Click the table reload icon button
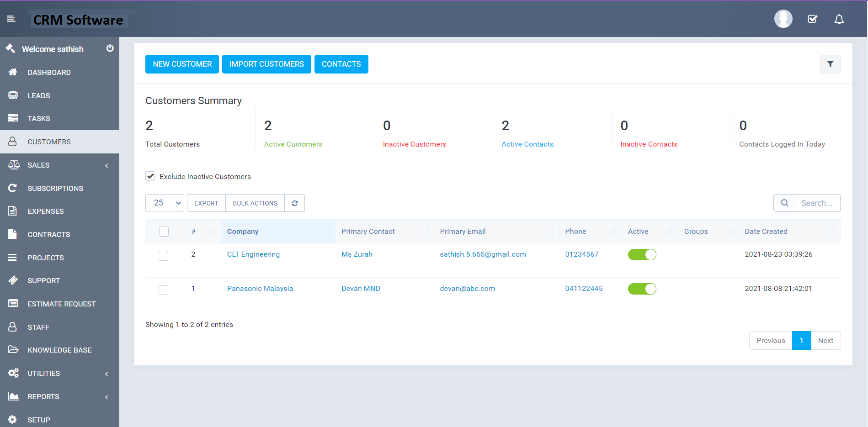Viewport: 868px width, 427px height. (295, 203)
